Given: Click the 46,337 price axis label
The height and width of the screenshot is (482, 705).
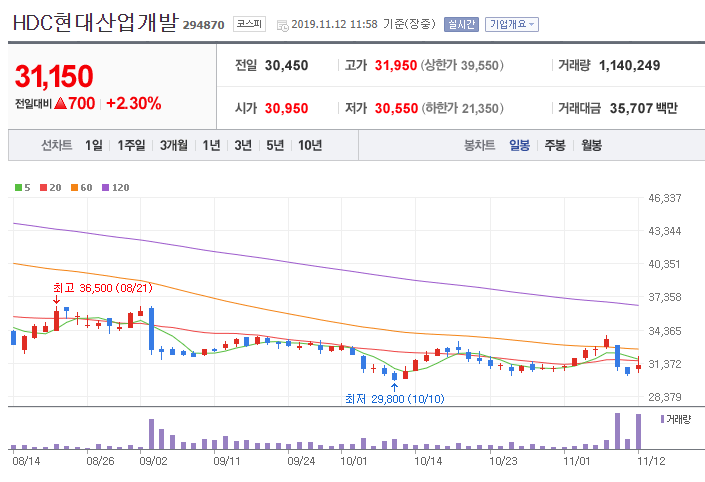Looking at the screenshot, I should 665,198.
